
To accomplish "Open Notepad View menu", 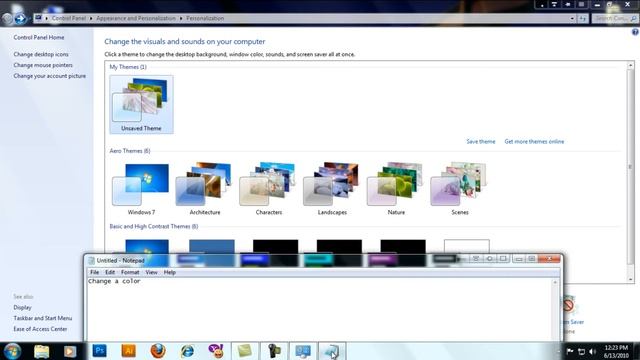I will 151,272.
